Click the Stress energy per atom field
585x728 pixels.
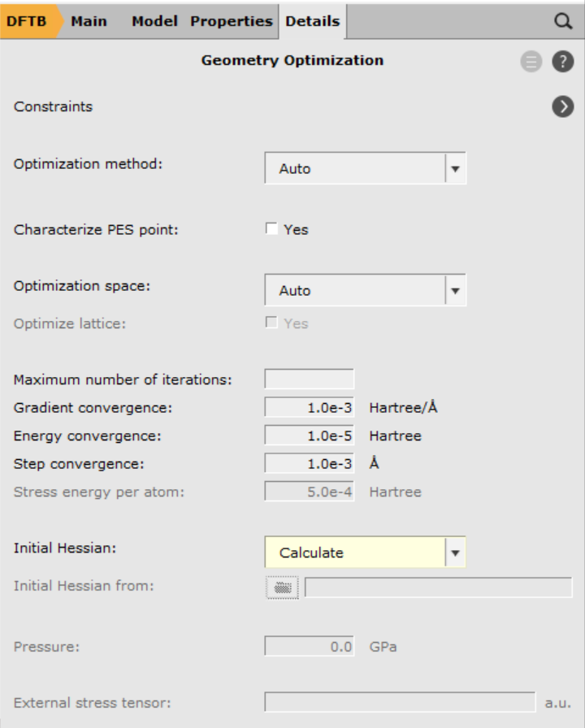(x=310, y=492)
